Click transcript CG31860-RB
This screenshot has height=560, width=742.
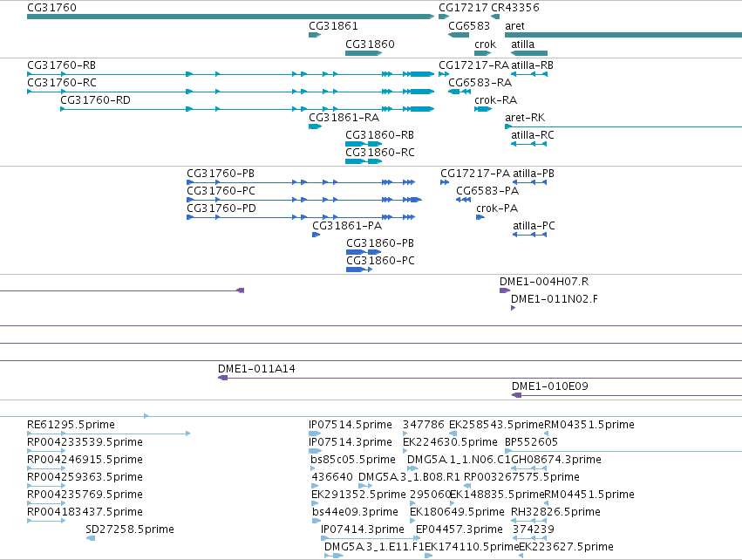pos(364,144)
